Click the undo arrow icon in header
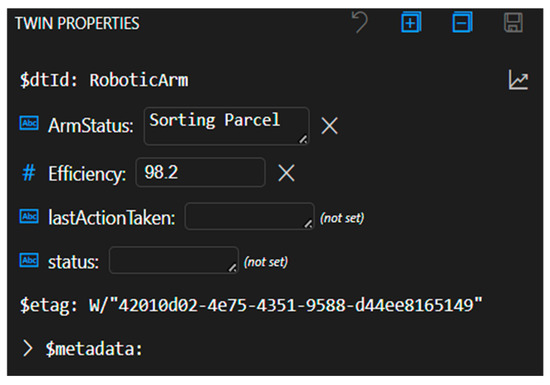The width and height of the screenshot is (550, 385). pyautogui.click(x=360, y=22)
